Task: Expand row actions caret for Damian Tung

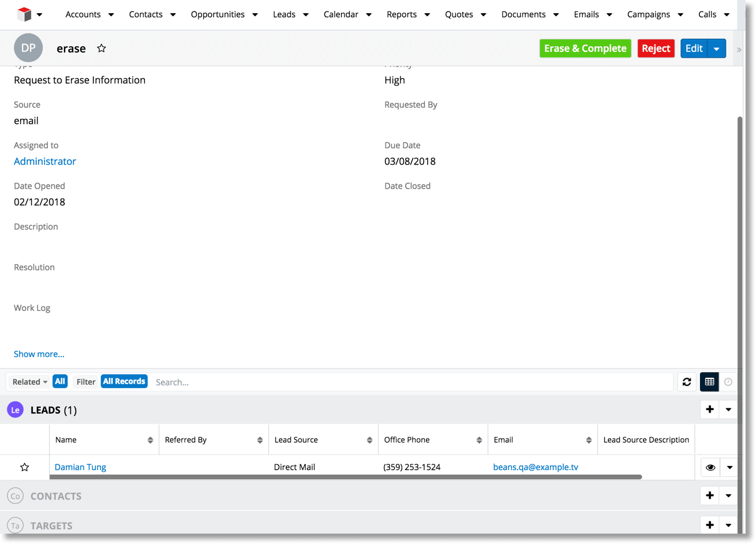Action: pos(729,467)
